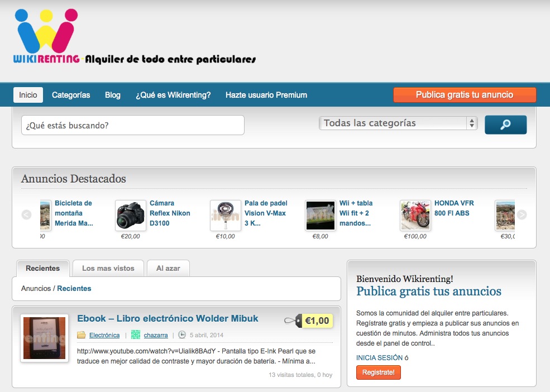Screen dimensions: 550x392
Task: Click Publica gratis tu anuncio button
Action: [x=465, y=95]
